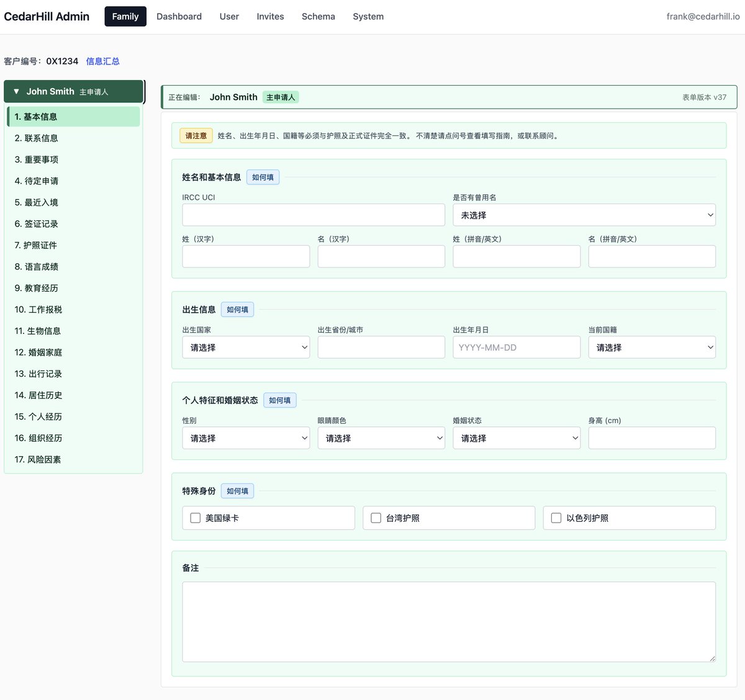Select 11. 生物信息 in sidebar
745x700 pixels.
pos(73,331)
